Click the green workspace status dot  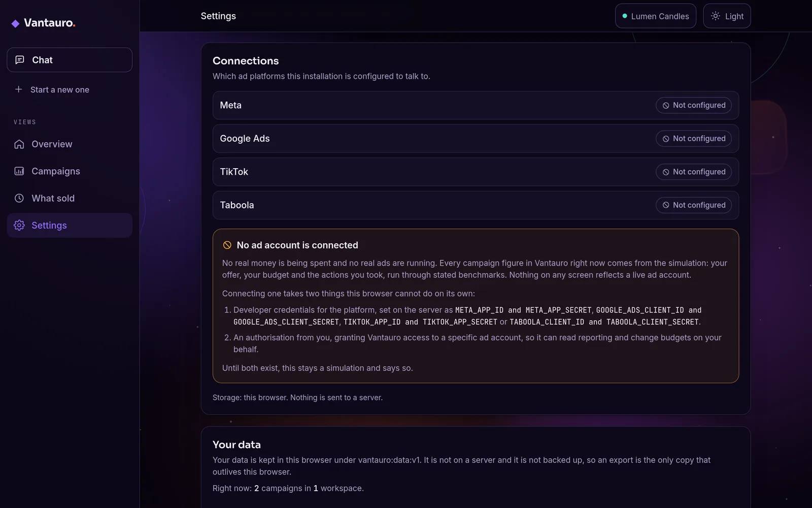coord(625,16)
